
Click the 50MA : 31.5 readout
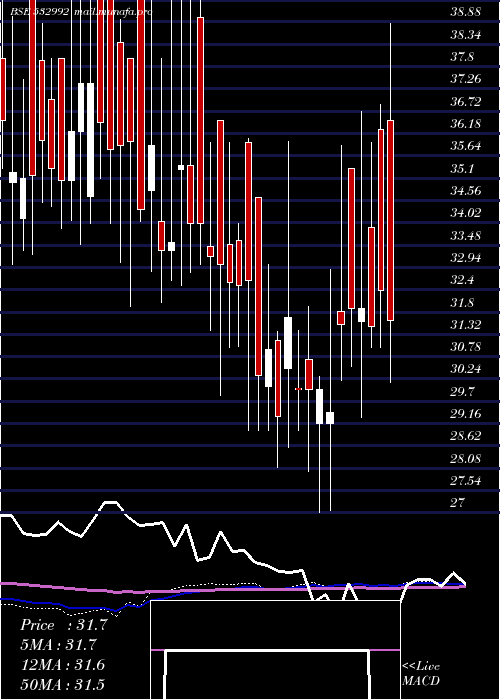(x=63, y=685)
